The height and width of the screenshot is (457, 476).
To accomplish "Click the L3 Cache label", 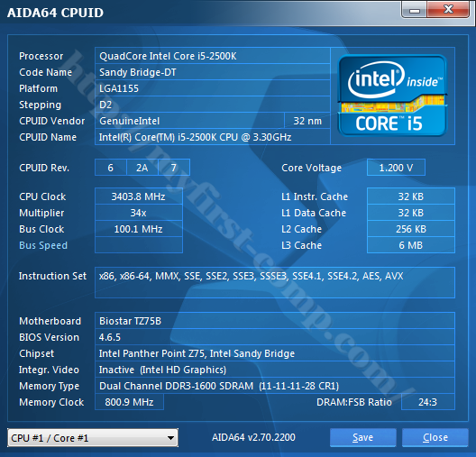I will click(301, 245).
